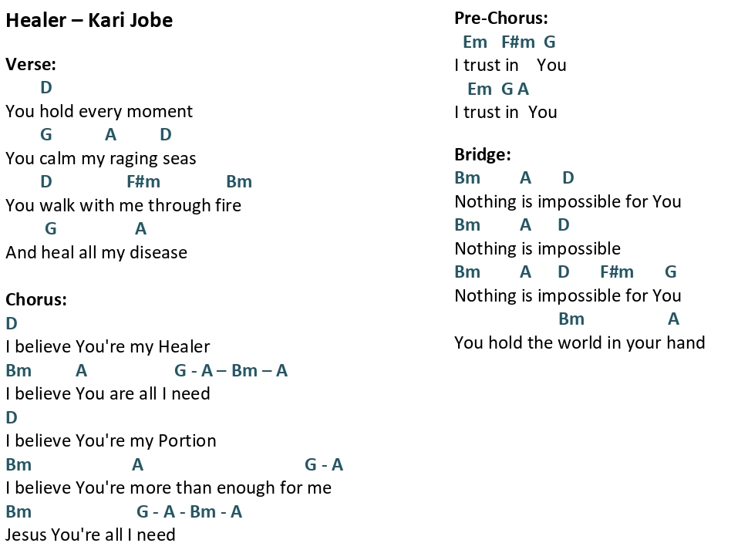
Task: Select the Verse: section heading
Action: (31, 64)
